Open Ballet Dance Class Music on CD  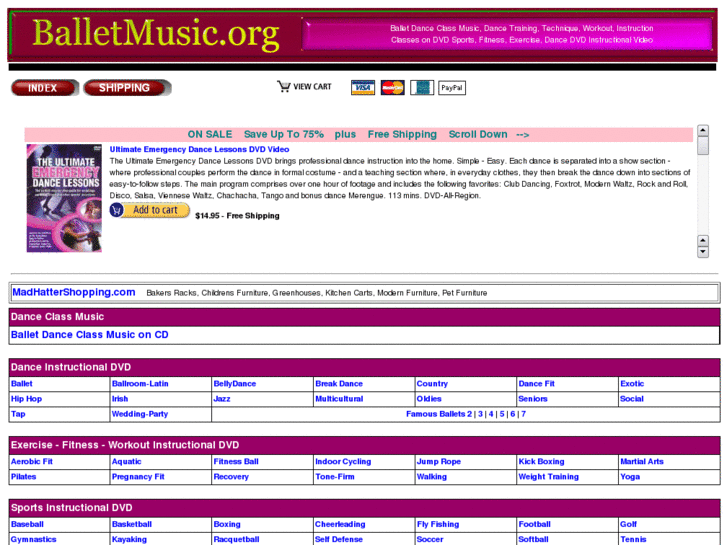tap(89, 335)
